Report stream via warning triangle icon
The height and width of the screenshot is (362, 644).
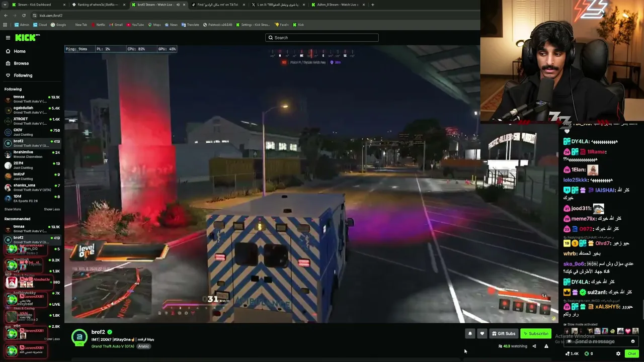(x=546, y=346)
